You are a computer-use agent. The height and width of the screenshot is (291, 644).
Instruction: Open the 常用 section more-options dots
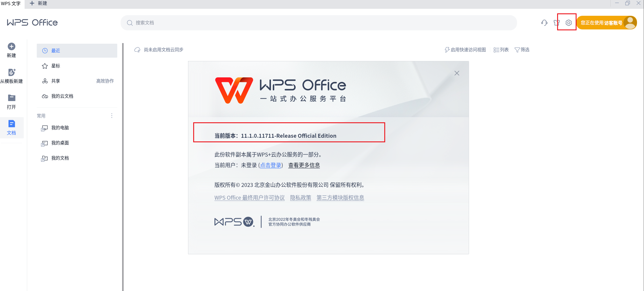coord(112,116)
